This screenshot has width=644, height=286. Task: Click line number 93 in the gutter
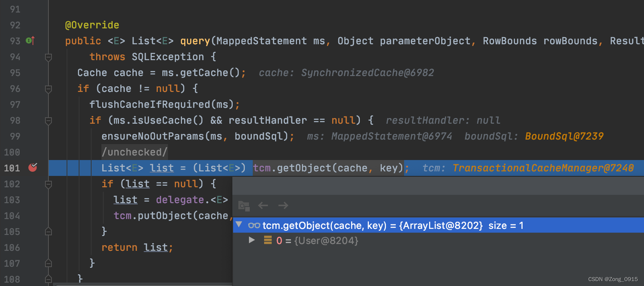[15, 41]
